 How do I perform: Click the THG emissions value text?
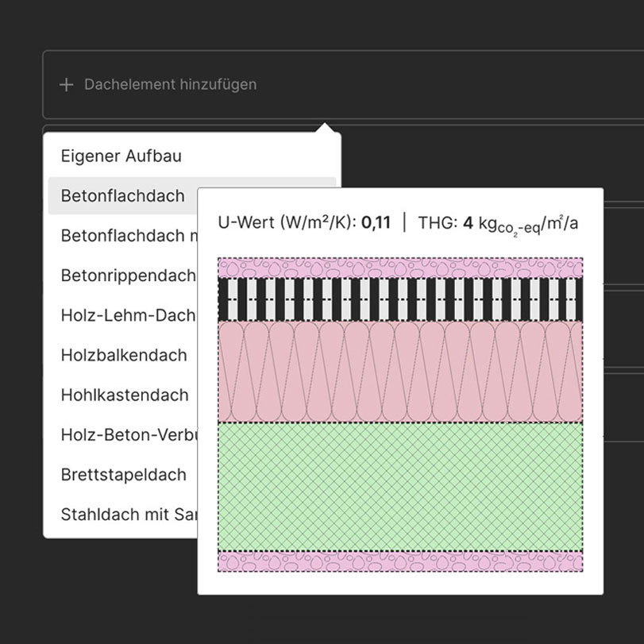(498, 224)
